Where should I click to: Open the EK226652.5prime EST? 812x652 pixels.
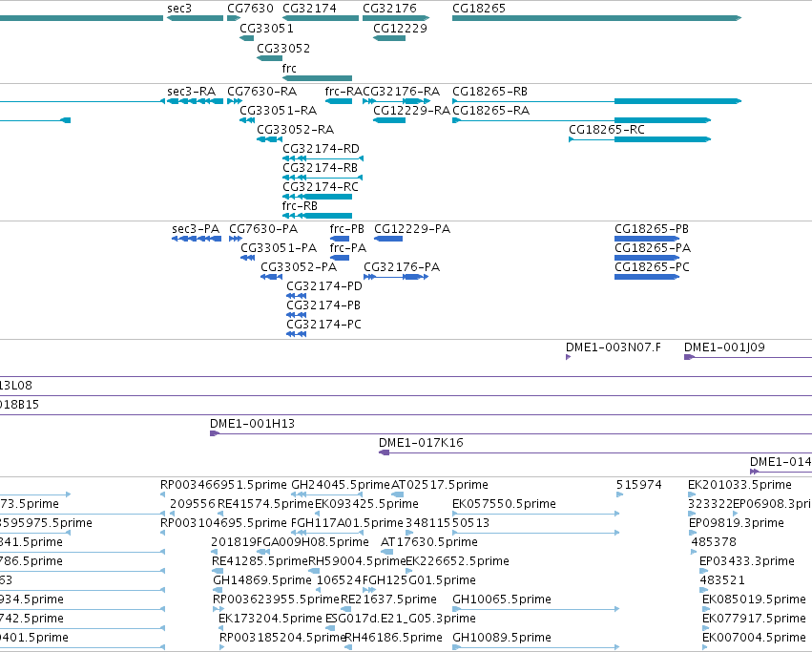409,571
